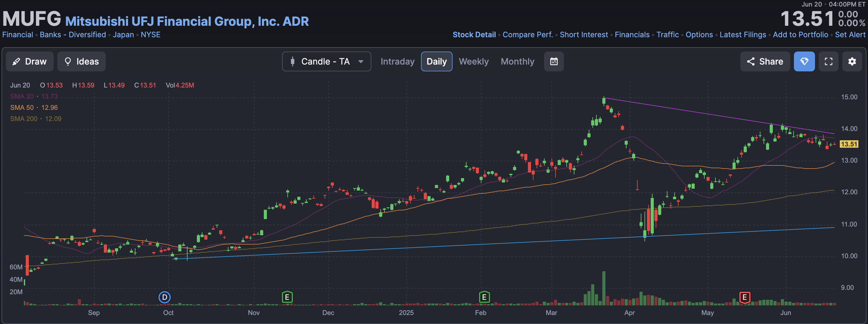Click the Mitsubishi UFJ Financial Group company name
The image size is (868, 324).
point(187,21)
